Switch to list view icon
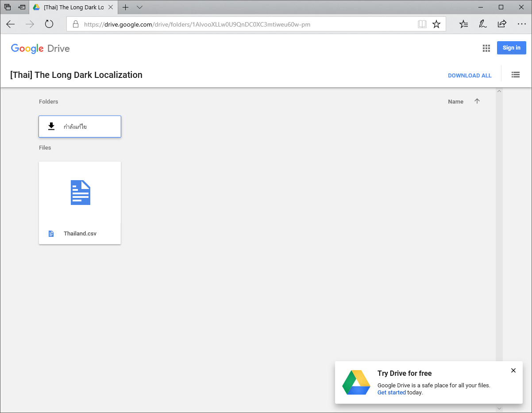The width and height of the screenshot is (532, 413). pyautogui.click(x=515, y=75)
